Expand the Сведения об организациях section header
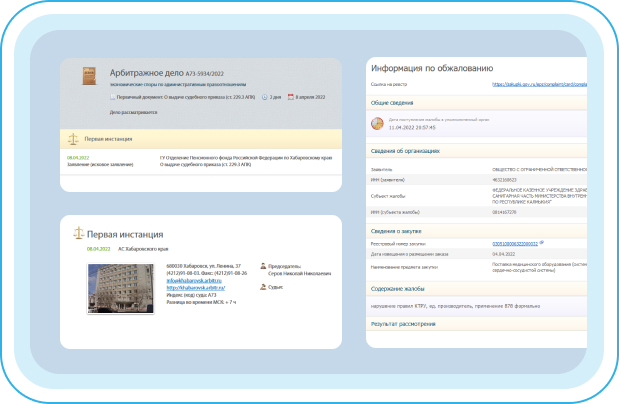Screen dimensions: 619x404 [406, 151]
